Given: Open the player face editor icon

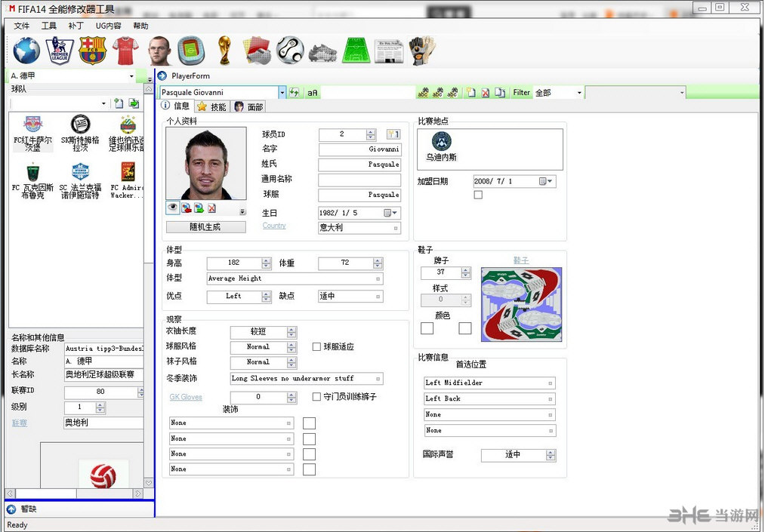Looking at the screenshot, I should (x=159, y=51).
